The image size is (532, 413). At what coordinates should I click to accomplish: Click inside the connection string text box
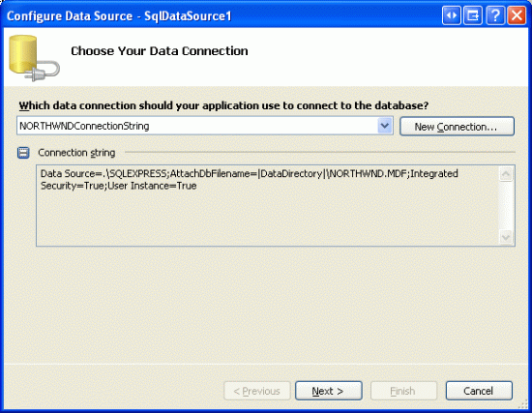click(267, 205)
